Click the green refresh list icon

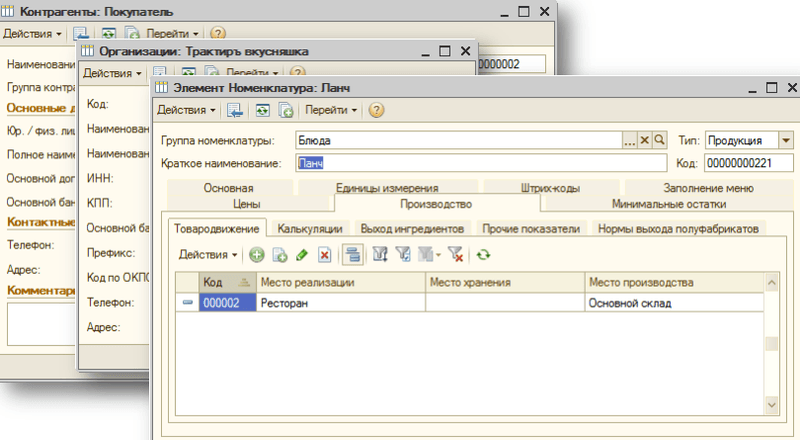coord(483,255)
